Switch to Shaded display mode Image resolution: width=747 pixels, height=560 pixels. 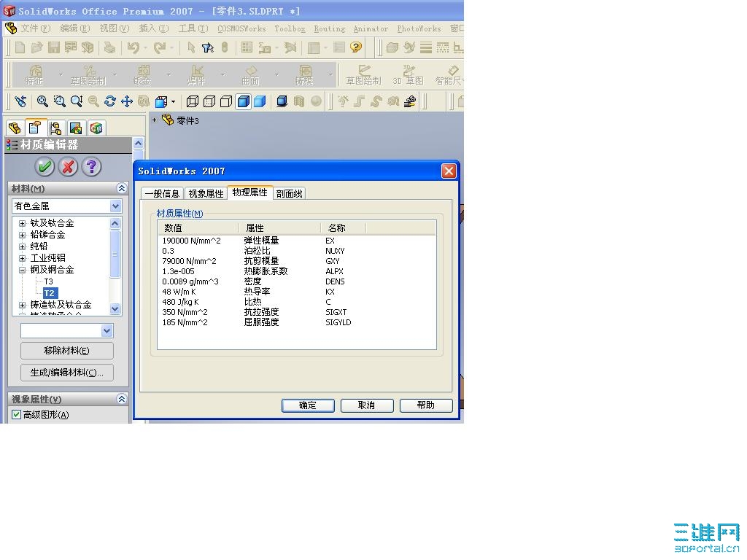(260, 101)
